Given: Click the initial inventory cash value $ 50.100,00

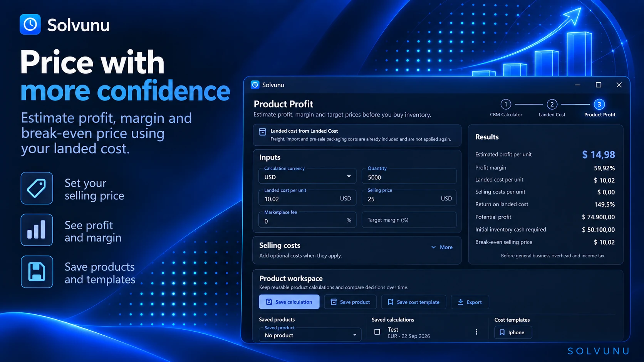Looking at the screenshot, I should click(598, 230).
